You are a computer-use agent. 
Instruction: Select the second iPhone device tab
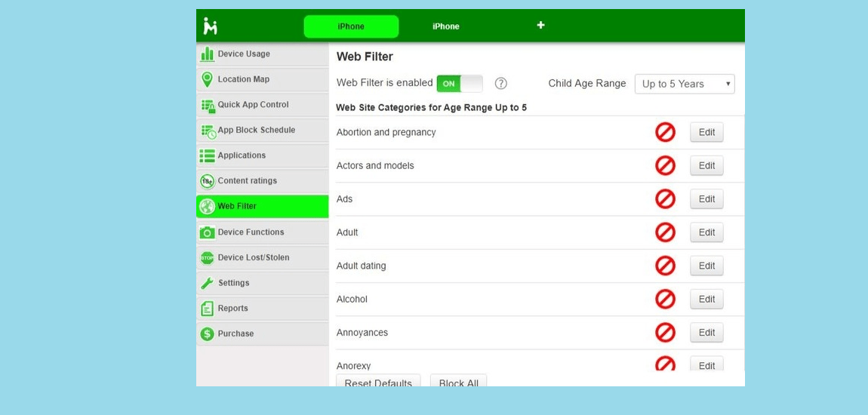445,26
